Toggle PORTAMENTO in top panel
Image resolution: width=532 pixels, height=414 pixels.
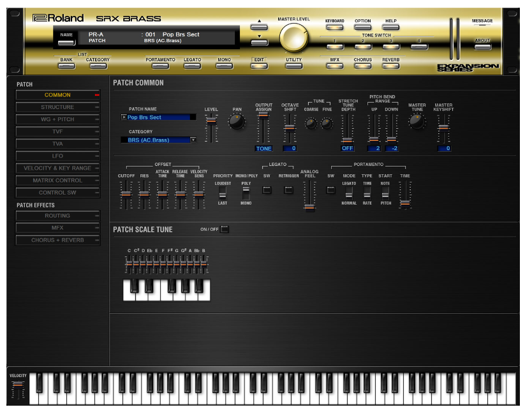pos(161,66)
